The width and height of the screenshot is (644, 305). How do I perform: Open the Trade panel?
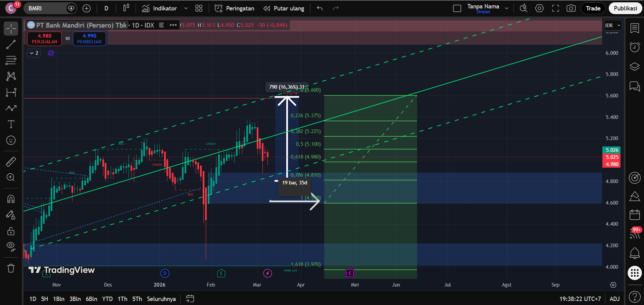pyautogui.click(x=593, y=8)
